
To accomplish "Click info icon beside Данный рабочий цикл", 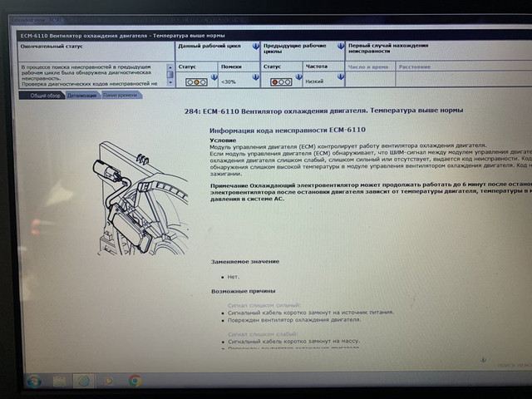I will click(x=256, y=47).
